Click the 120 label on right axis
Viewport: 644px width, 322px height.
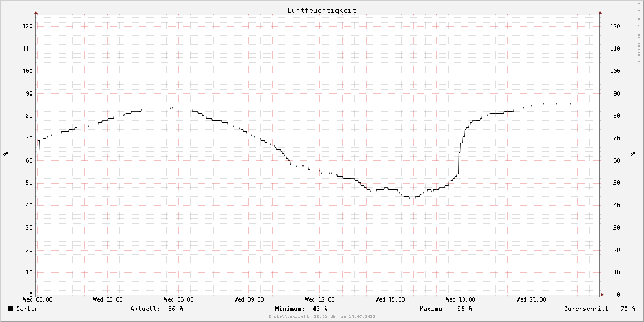coord(616,26)
